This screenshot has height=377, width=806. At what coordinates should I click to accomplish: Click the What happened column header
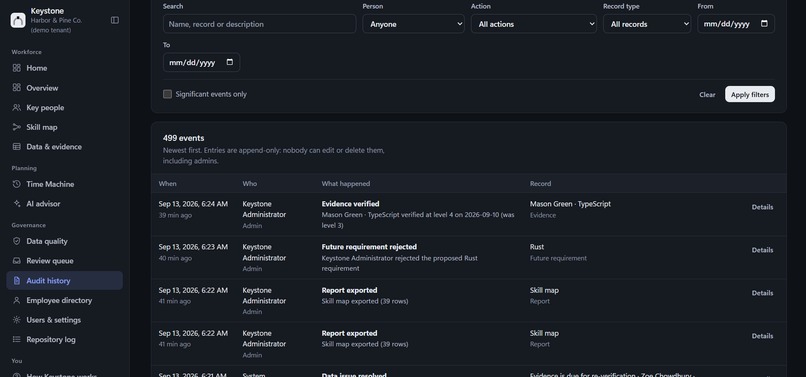[345, 184]
